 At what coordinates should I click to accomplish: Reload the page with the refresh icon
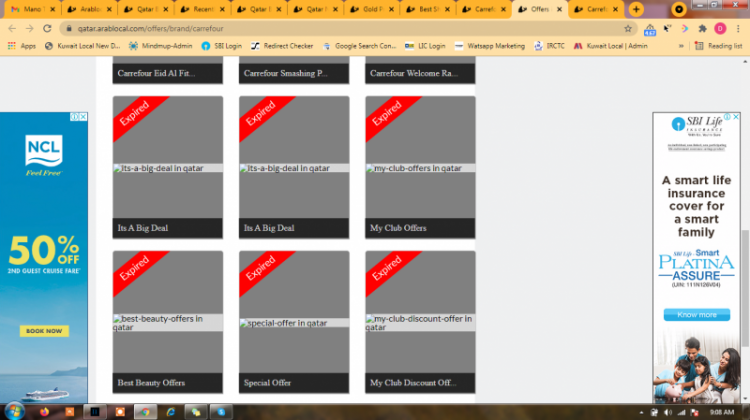point(47,29)
